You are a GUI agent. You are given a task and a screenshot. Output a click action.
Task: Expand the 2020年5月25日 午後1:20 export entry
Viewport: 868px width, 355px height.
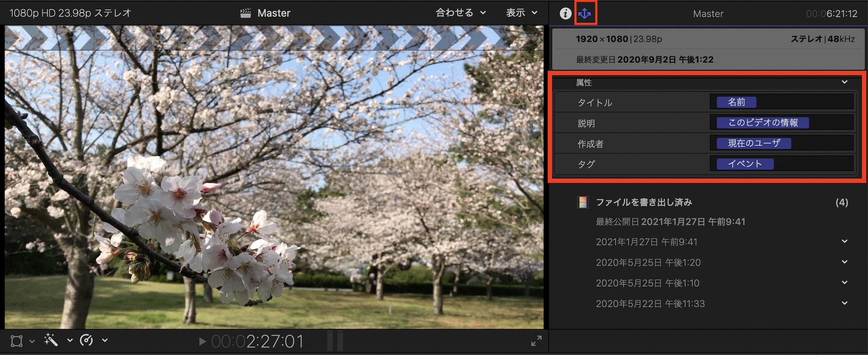click(845, 262)
